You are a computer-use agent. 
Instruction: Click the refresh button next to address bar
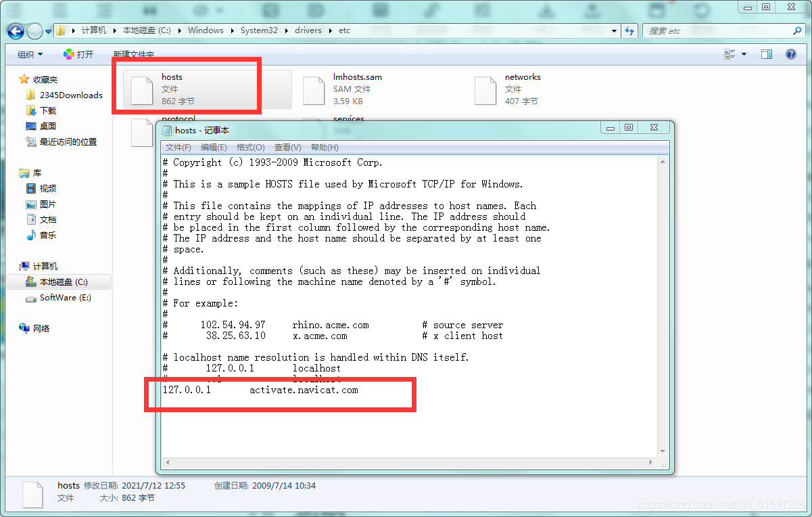pos(629,31)
